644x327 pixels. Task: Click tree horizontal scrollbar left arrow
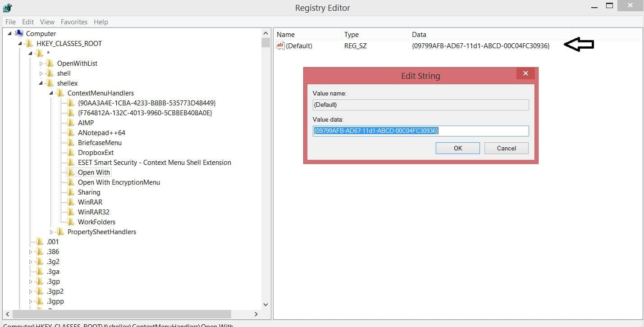click(7, 314)
